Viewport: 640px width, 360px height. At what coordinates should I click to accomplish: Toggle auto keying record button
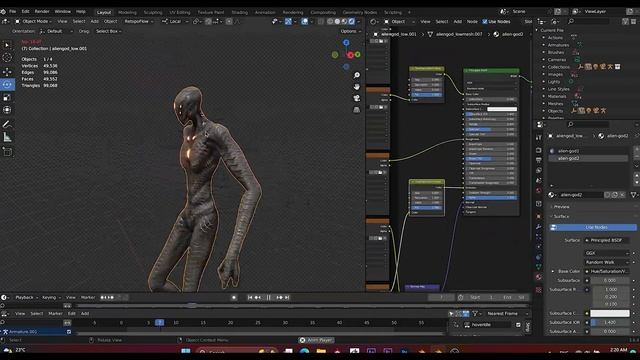click(x=234, y=298)
